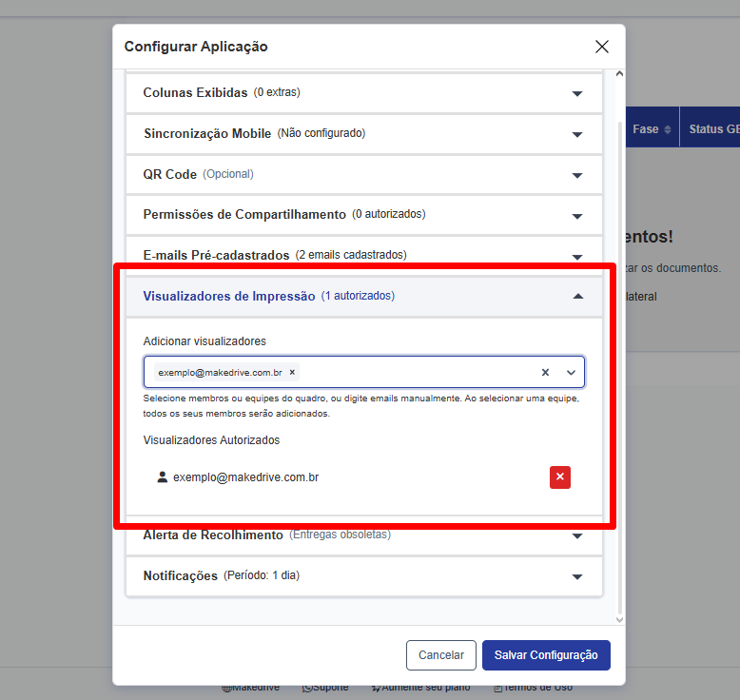Image resolution: width=740 pixels, height=700 pixels.
Task: Open the Adicionar visualizadores dropdown arrow
Action: pyautogui.click(x=571, y=373)
